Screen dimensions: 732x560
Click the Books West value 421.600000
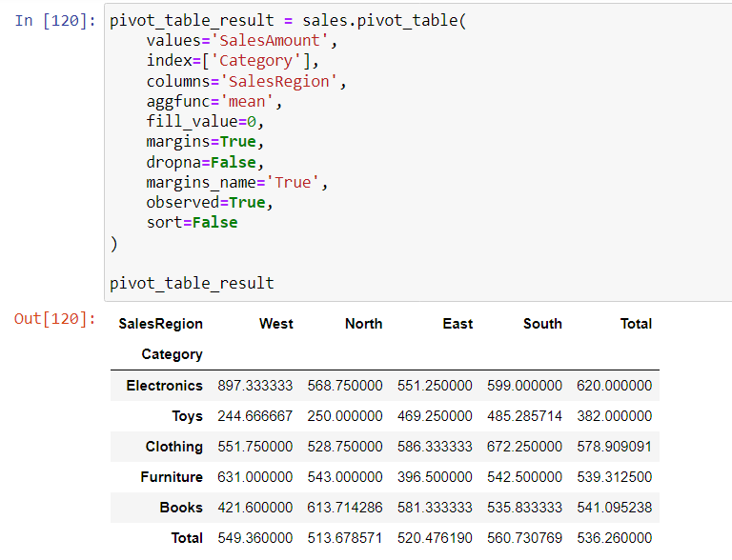tap(254, 508)
